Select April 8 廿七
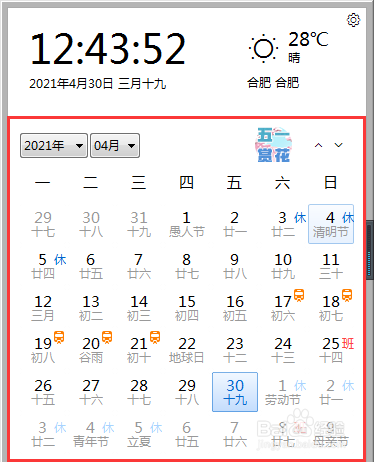The width and height of the screenshot is (374, 462). [187, 266]
